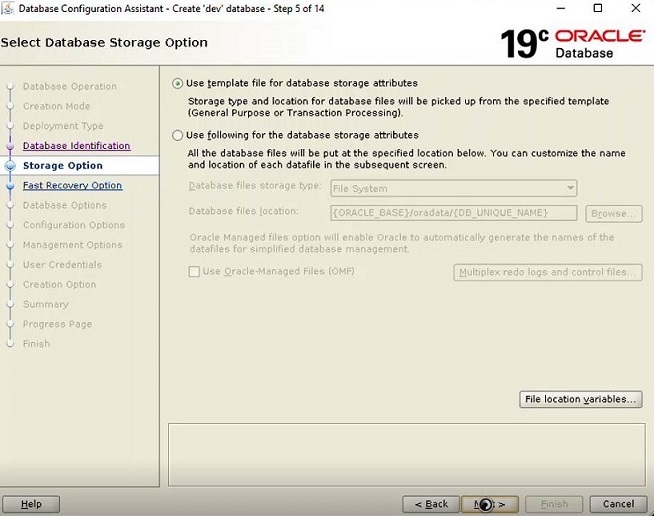The image size is (654, 516).
Task: Select 'Use following for the database storage attributes'
Action: pyautogui.click(x=177, y=135)
